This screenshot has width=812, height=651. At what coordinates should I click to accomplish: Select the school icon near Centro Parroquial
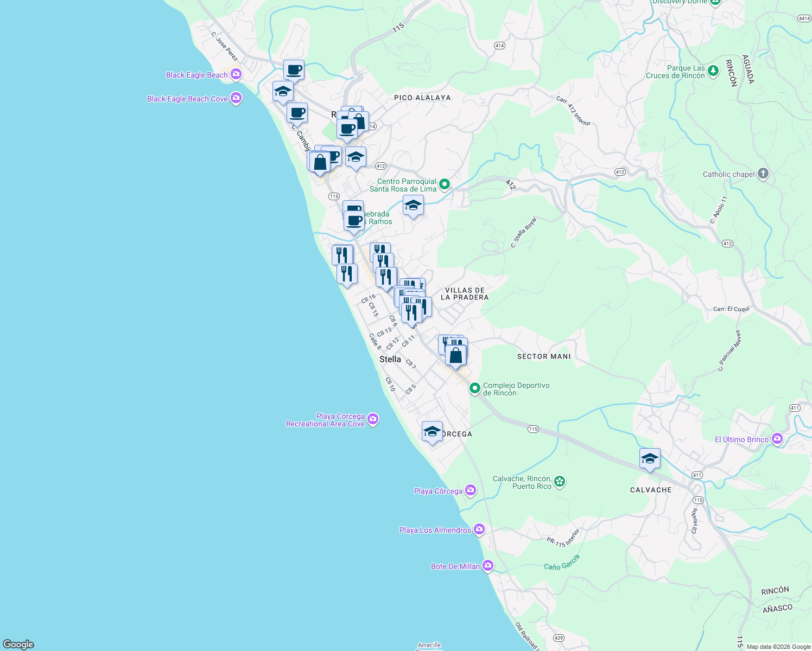click(413, 205)
